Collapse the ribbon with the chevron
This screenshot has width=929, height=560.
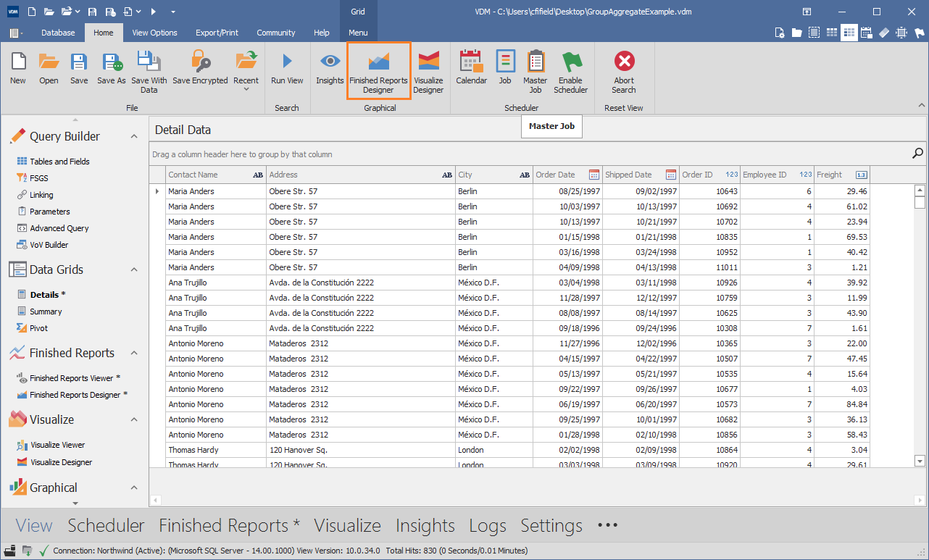click(x=922, y=106)
